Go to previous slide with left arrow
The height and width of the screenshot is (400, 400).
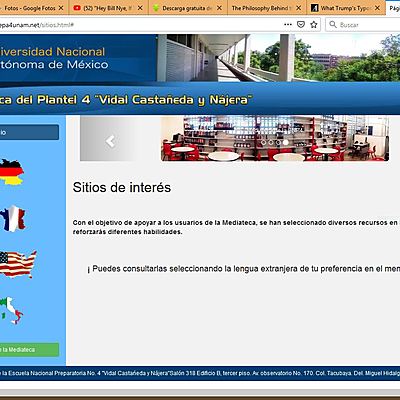(x=110, y=141)
